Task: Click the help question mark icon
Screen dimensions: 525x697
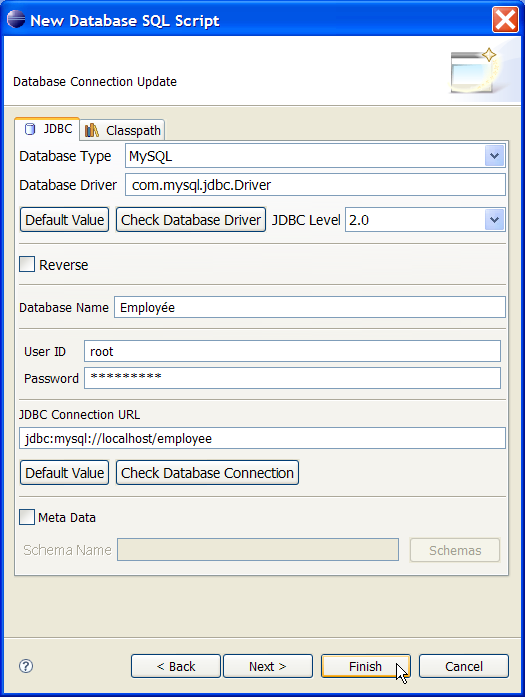Action: [26, 666]
